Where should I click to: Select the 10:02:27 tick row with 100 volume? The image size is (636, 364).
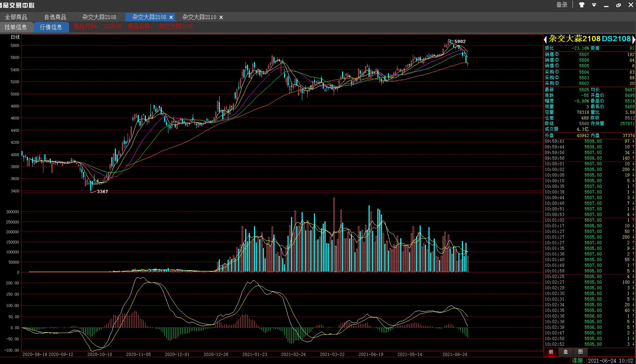click(589, 282)
